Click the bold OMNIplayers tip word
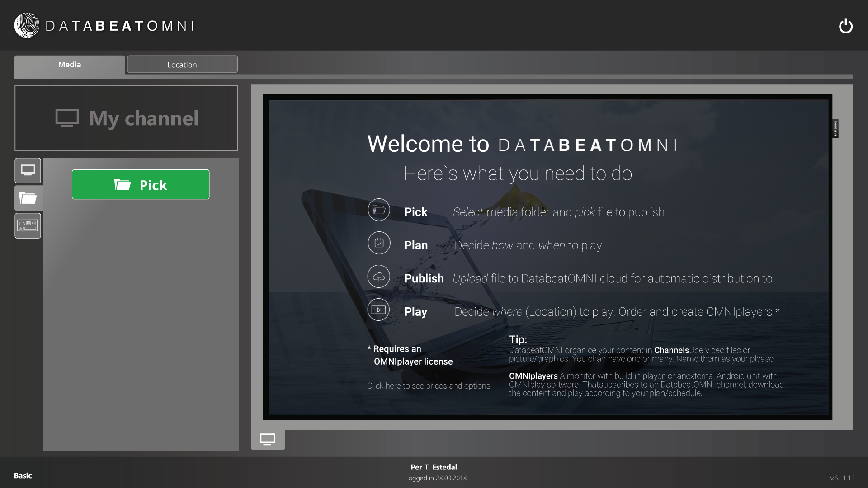Viewport: 868px width, 488px height. 533,376
